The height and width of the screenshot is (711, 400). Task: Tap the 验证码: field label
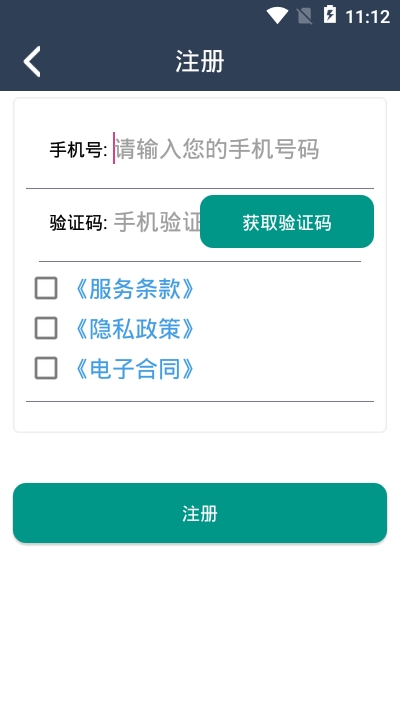(x=78, y=223)
